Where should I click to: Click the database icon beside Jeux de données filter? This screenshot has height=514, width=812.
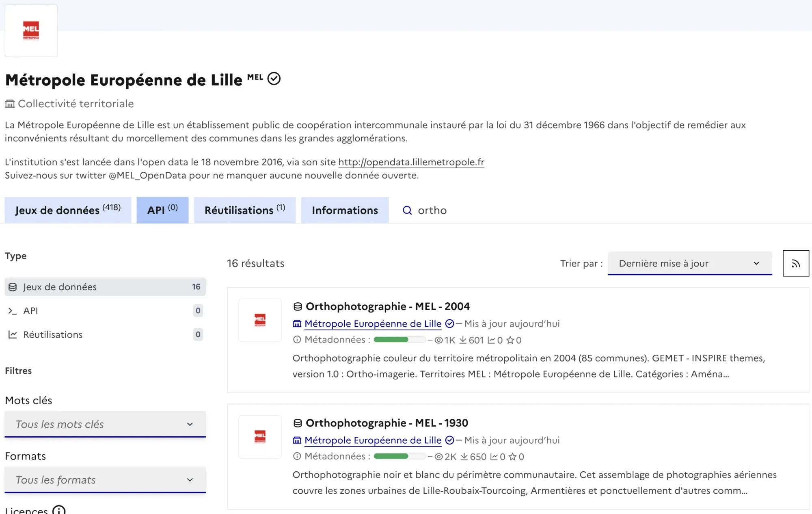click(x=13, y=287)
